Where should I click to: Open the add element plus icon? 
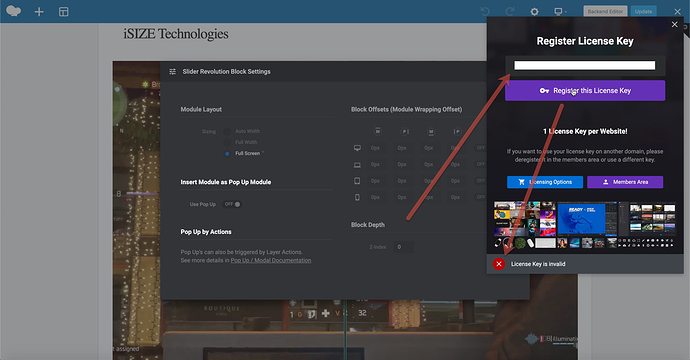39,12
